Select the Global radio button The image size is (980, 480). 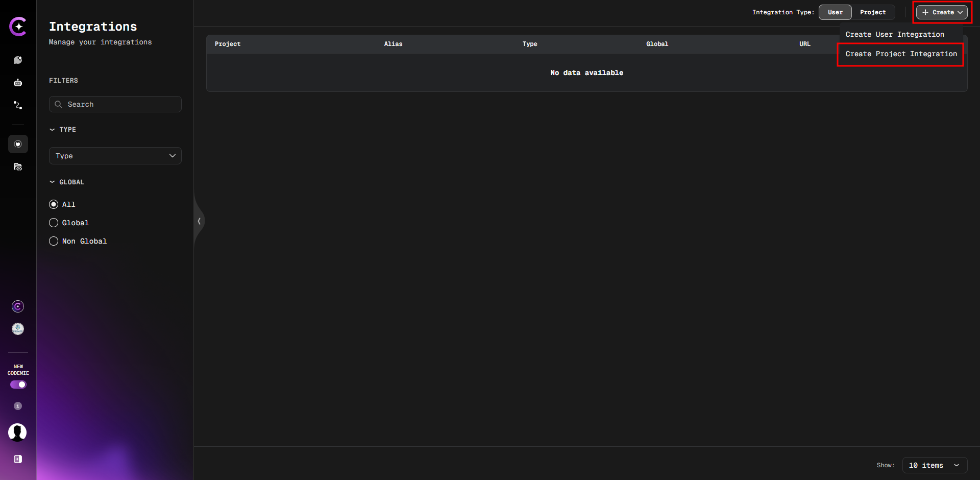[54, 223]
